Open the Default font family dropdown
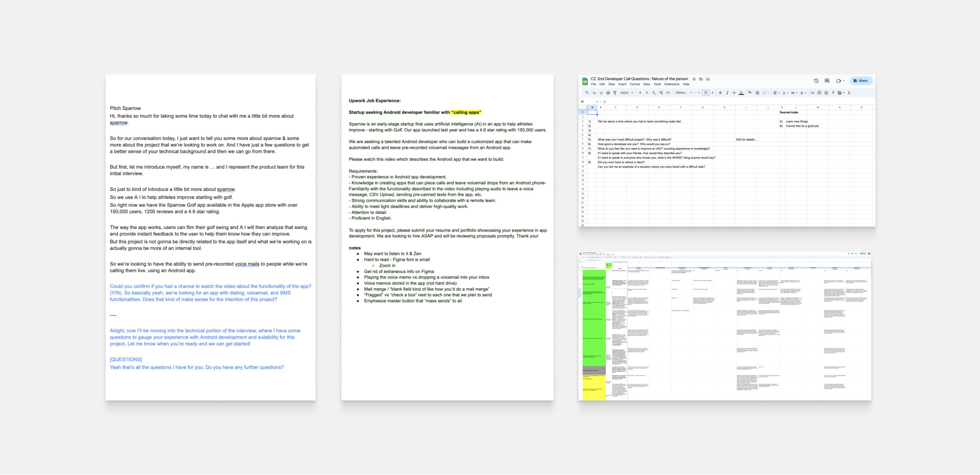The height and width of the screenshot is (475, 980). point(684,93)
